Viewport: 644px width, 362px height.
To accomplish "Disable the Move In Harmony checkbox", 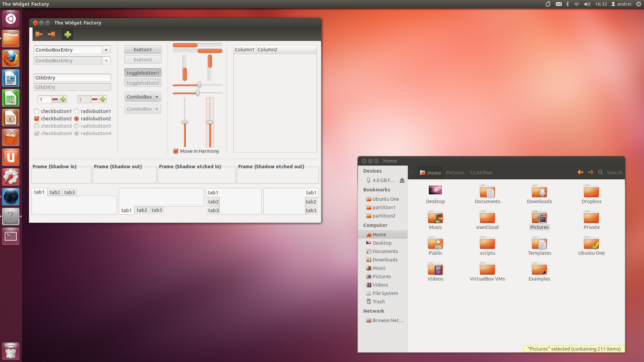I will click(x=176, y=151).
